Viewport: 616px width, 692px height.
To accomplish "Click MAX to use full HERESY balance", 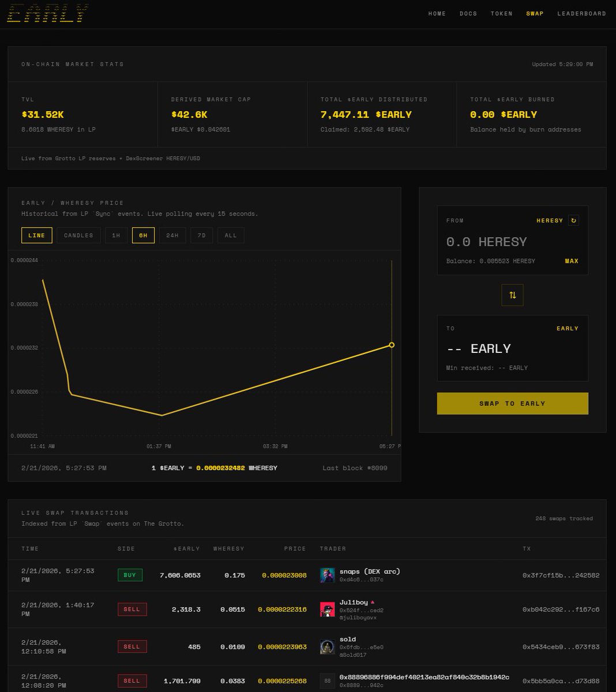I will [x=572, y=261].
